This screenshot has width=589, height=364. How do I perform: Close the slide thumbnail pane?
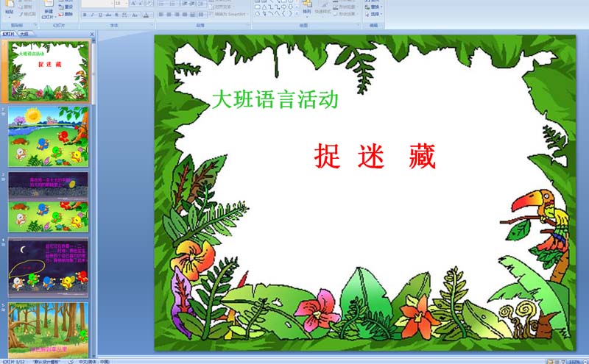tap(92, 34)
